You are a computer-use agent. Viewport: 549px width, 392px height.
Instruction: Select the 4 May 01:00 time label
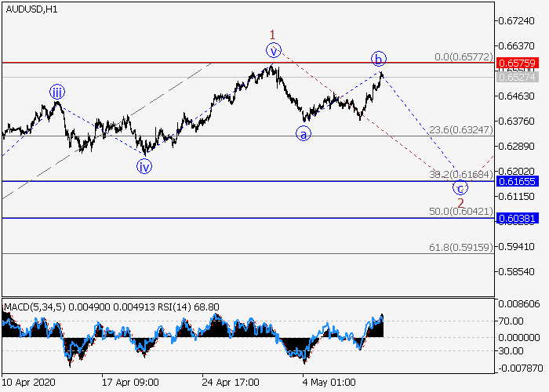pos(327,382)
